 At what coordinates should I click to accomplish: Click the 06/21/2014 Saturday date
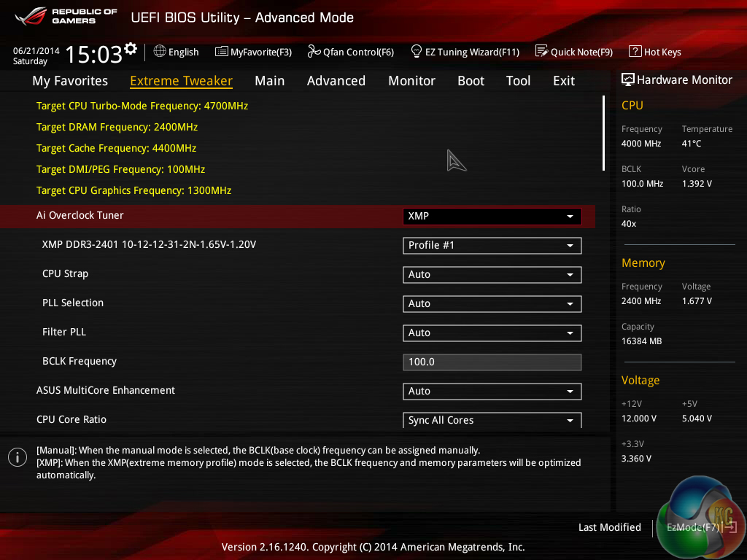[36, 55]
